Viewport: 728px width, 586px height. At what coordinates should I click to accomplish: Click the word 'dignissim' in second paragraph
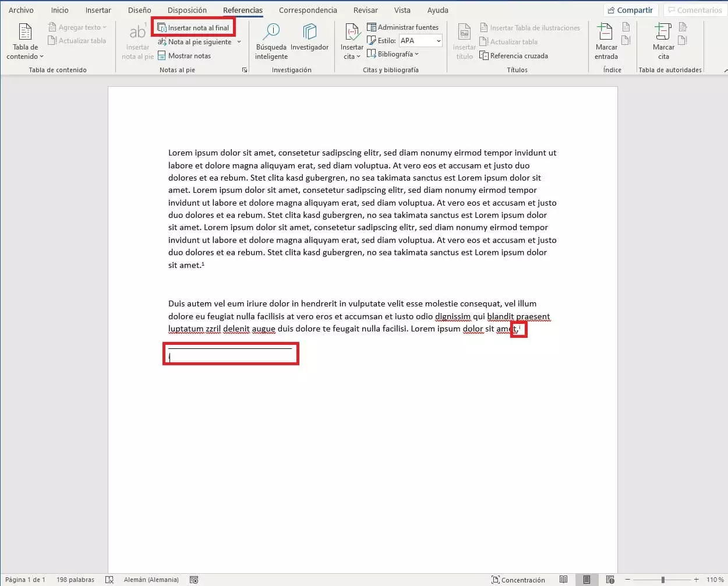pos(453,316)
